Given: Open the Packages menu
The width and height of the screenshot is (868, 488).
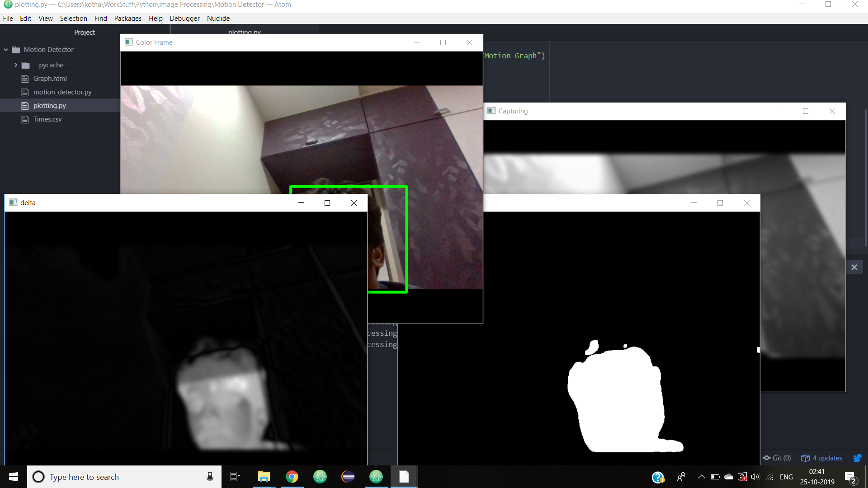Looking at the screenshot, I should [x=127, y=19].
